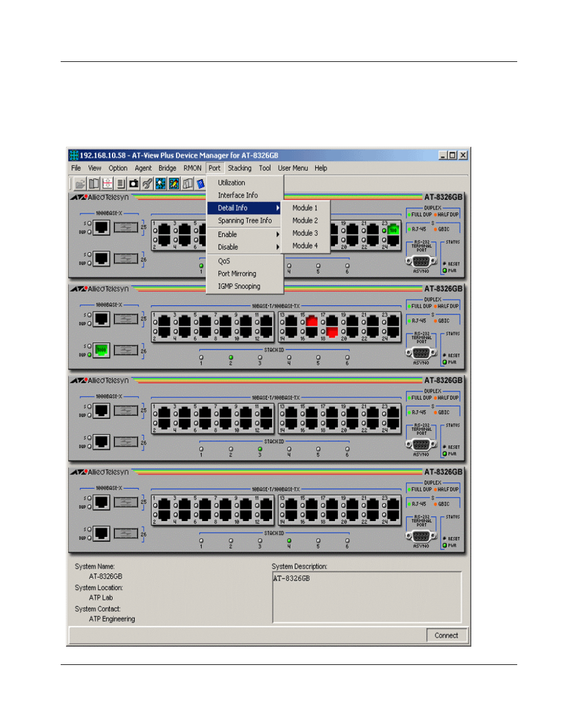Click the wrench configuration toolbar icon
The image size is (562, 728).
coord(147,183)
